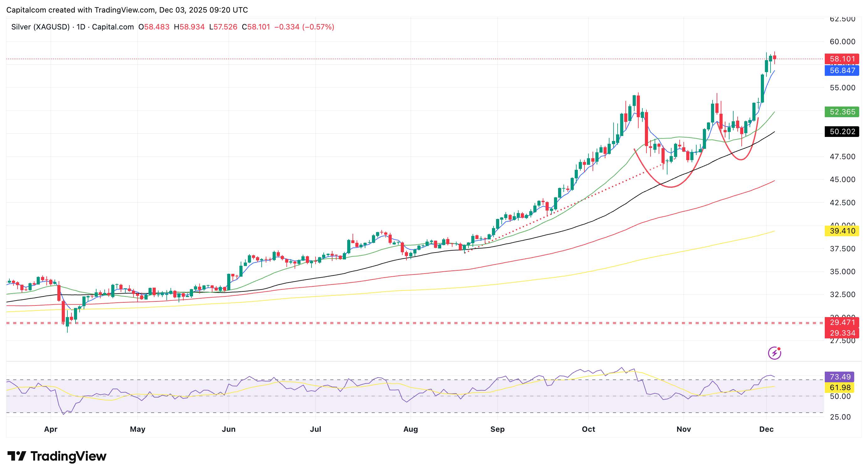Click the 60.000 price scale label

pos(842,42)
